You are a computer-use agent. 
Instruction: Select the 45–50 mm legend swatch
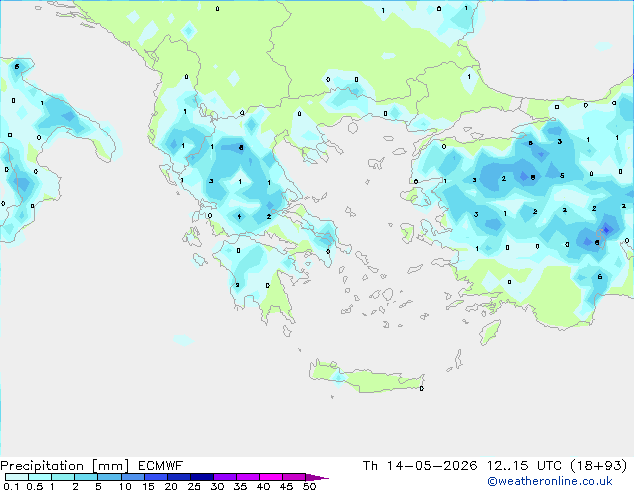(x=294, y=477)
